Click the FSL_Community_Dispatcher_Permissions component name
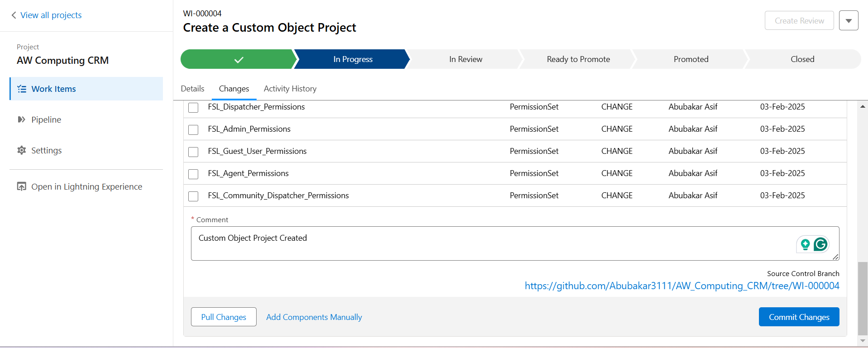This screenshot has width=868, height=348. click(x=278, y=195)
